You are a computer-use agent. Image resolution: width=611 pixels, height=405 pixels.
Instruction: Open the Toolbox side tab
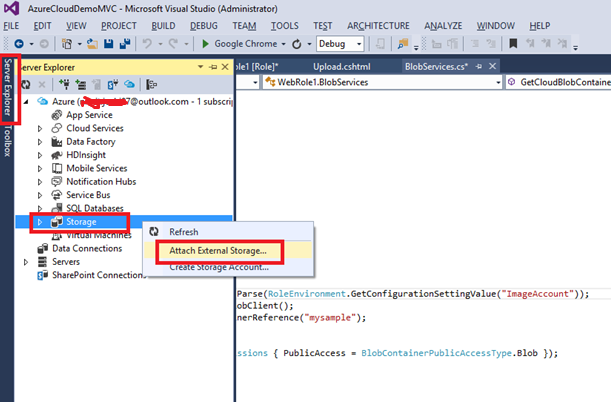tap(7, 141)
